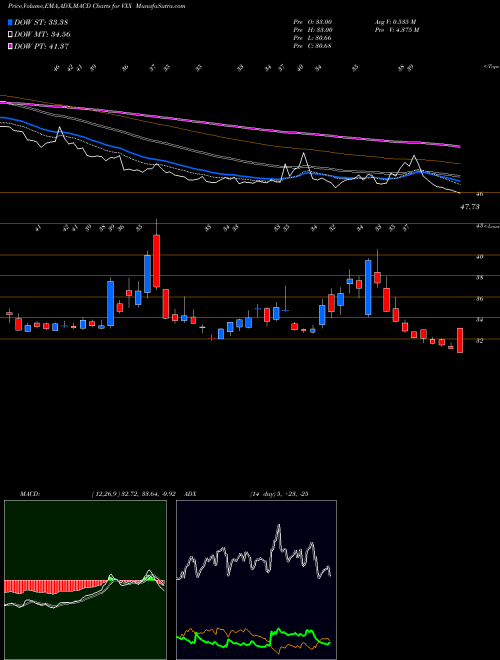Select the DOW MT: 34.56 label

click(x=43, y=35)
